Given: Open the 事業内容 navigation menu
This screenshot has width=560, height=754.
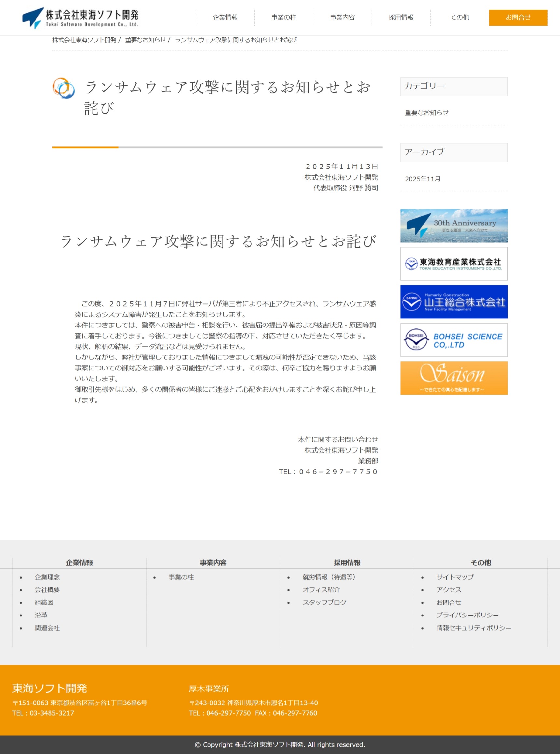Looking at the screenshot, I should coord(342,17).
